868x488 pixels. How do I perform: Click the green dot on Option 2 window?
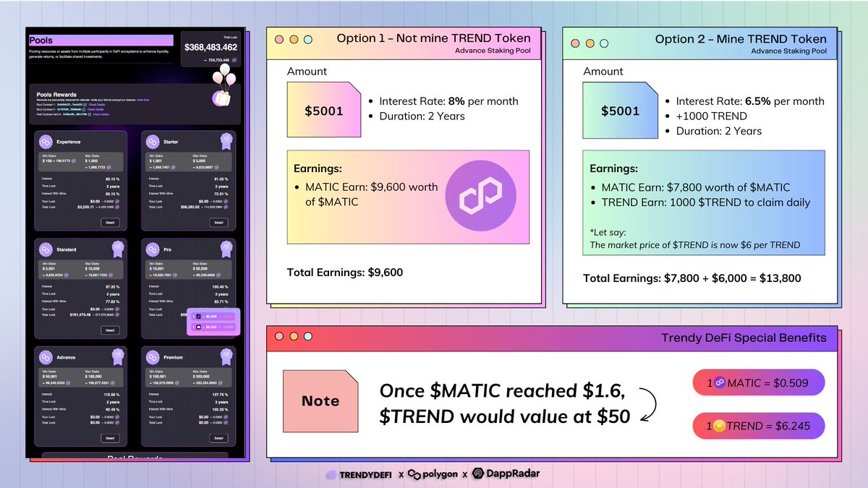pyautogui.click(x=605, y=43)
